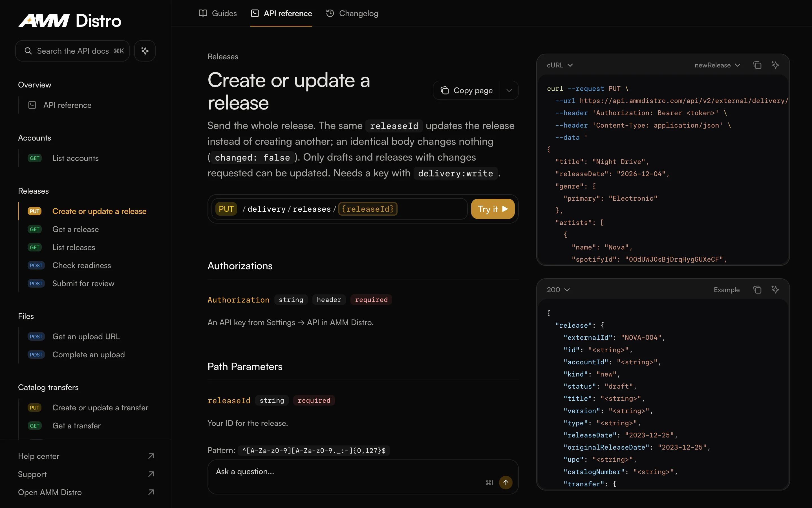Image resolution: width=812 pixels, height=508 pixels.
Task: Switch to the Guides tab
Action: [218, 14]
